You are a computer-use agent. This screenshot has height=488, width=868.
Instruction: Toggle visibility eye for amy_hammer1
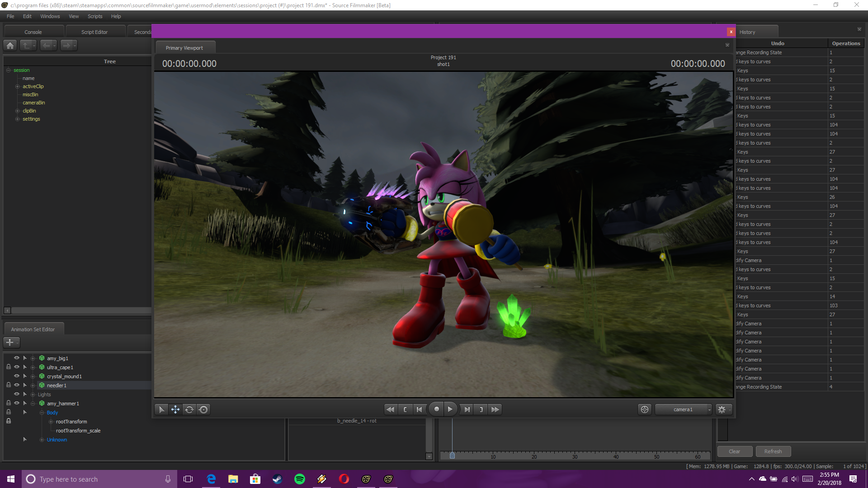point(17,403)
